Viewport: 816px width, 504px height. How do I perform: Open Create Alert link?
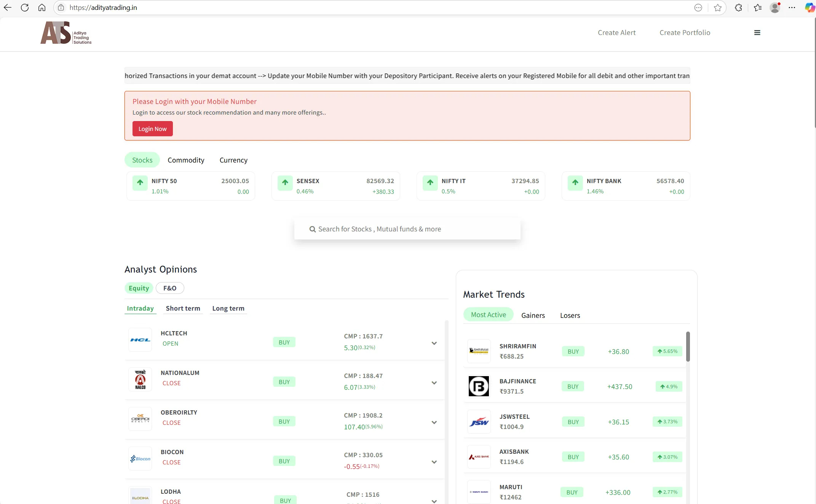(616, 33)
